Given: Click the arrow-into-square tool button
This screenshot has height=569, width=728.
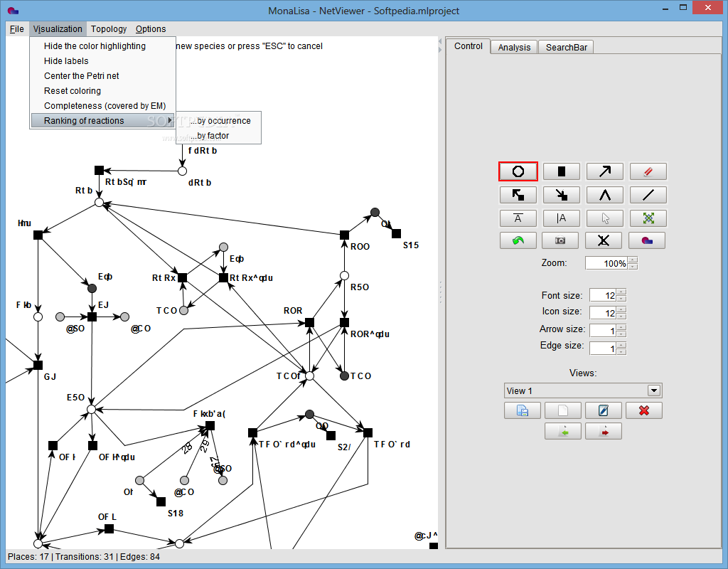Looking at the screenshot, I should click(x=562, y=195).
